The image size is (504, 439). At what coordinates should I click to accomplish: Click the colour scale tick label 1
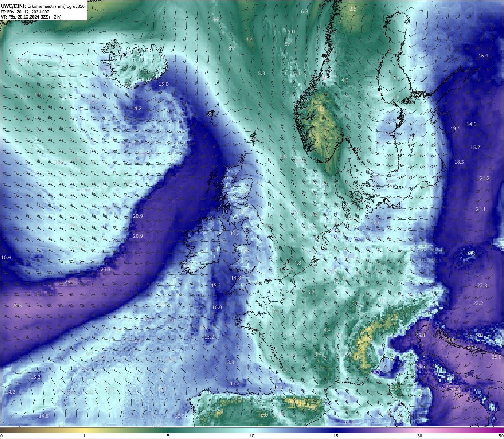[84, 436]
